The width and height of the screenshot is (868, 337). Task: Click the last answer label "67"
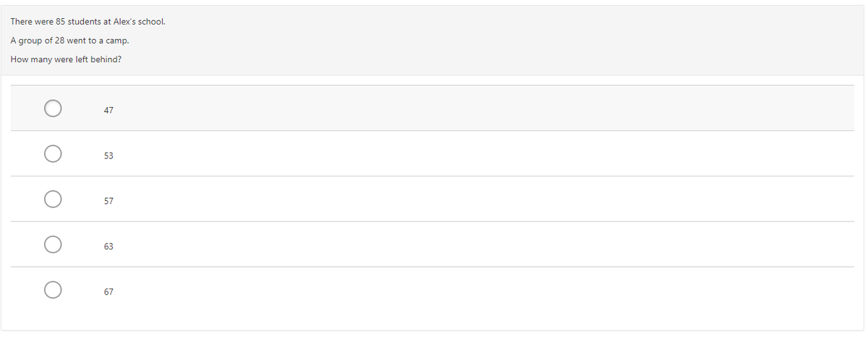tap(109, 292)
